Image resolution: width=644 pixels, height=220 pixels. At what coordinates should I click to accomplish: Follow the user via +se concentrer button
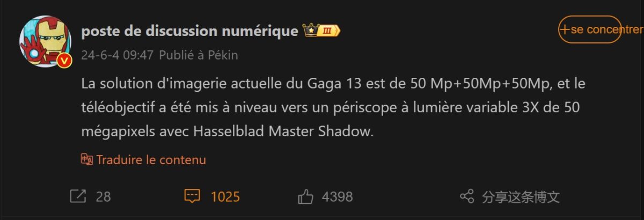590,30
